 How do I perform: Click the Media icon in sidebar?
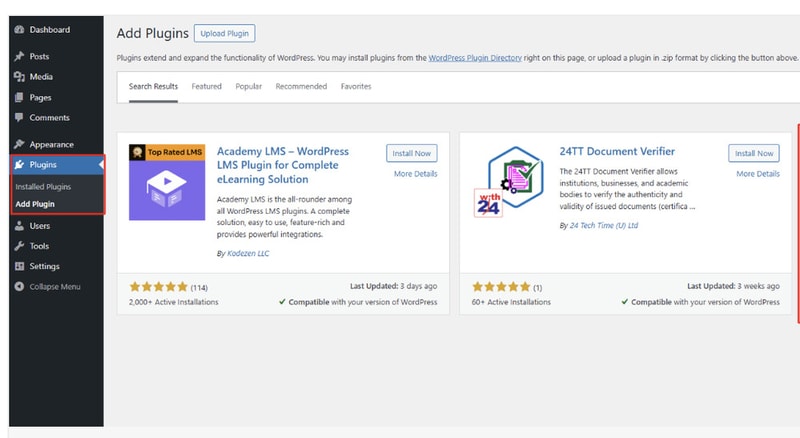(x=19, y=77)
